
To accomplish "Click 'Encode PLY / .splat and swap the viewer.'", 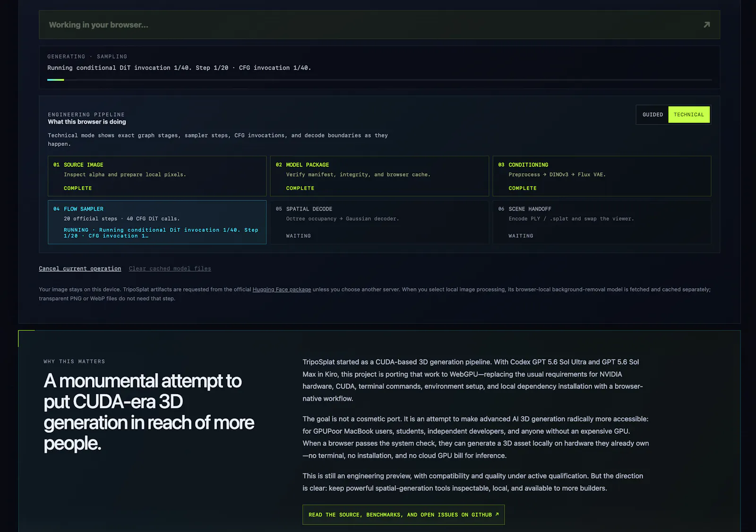I will pos(571,219).
